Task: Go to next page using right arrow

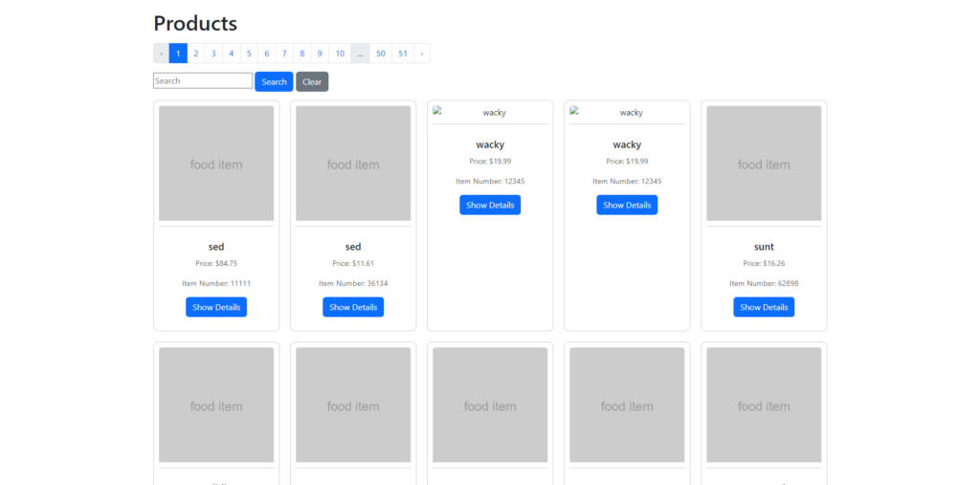Action: 421,54
